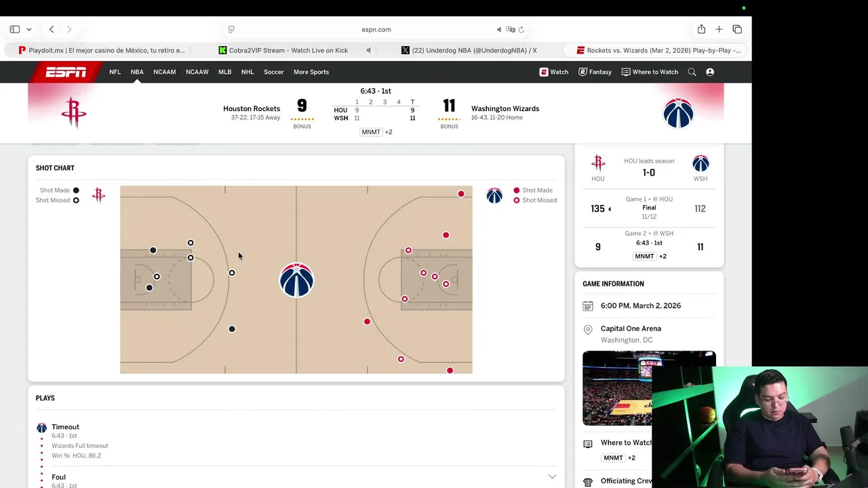The height and width of the screenshot is (488, 868).
Task: Expand the Foul play with chevron arrow
Action: click(x=552, y=477)
